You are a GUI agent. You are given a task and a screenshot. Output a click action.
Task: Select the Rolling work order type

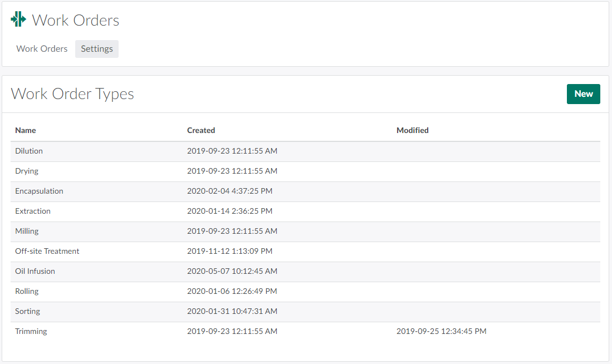[27, 291]
